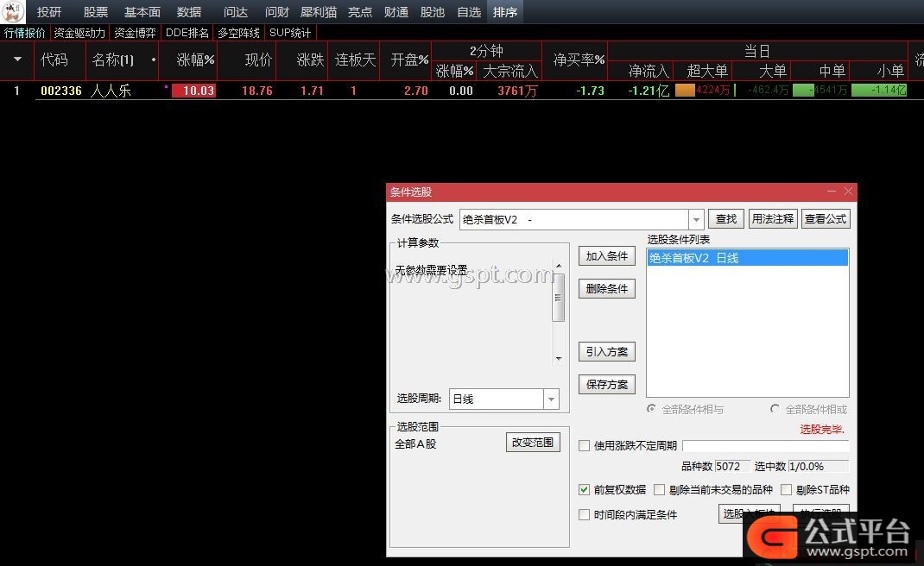Click the 条件选股公式 combo box field
The image size is (924, 566).
pyautogui.click(x=574, y=220)
